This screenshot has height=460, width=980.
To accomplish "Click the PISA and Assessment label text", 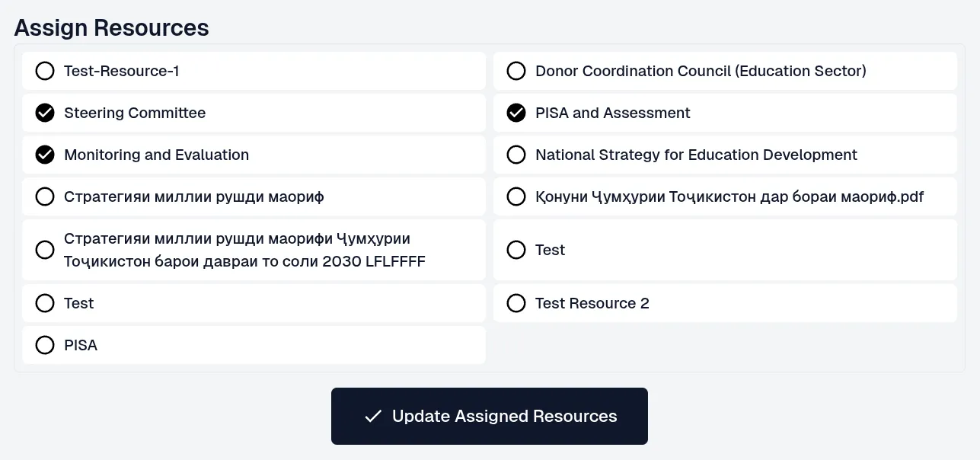I will point(612,113).
